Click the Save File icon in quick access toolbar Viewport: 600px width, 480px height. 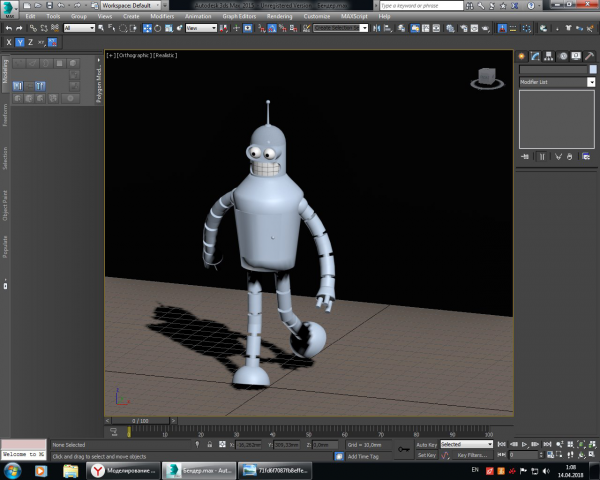click(49, 5)
